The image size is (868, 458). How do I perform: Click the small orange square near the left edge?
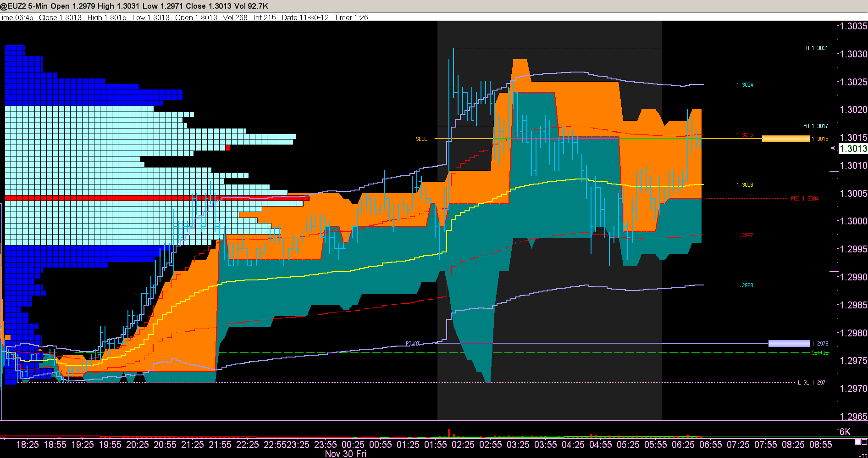click(x=8, y=337)
